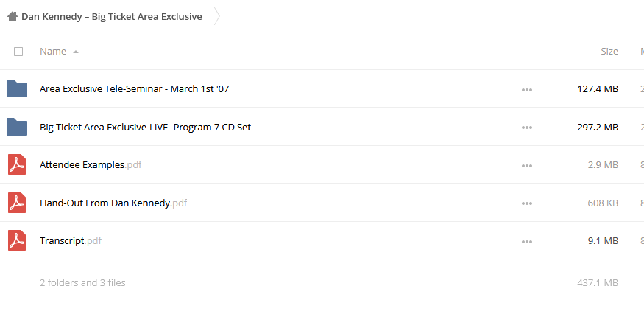Viewport: 644px width, 314px height.
Task: Open Dan Kennedy Big Ticket breadcrumb link
Action: [x=112, y=16]
